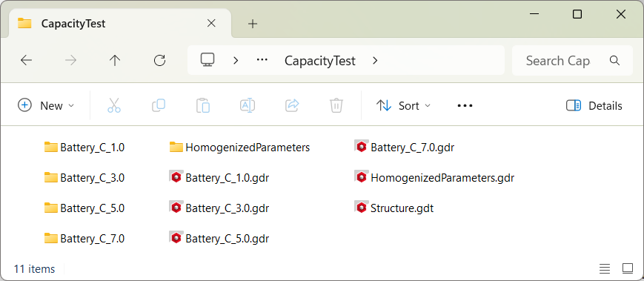Close the CapacityTest tab

(211, 24)
